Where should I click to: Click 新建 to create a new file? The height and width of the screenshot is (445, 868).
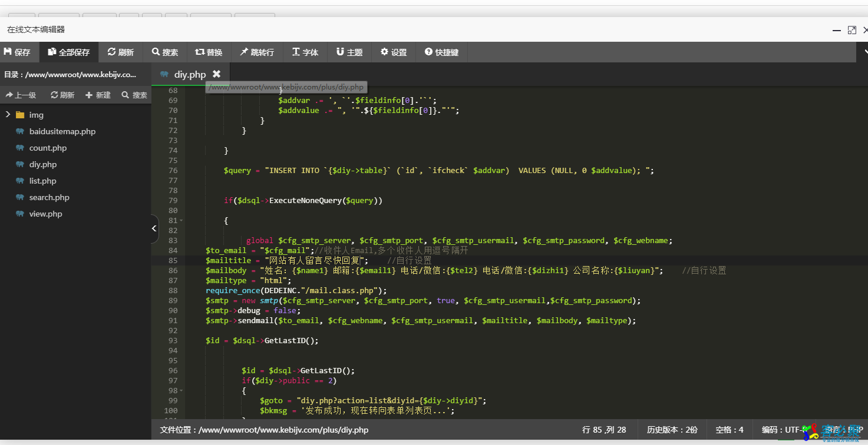tap(98, 95)
